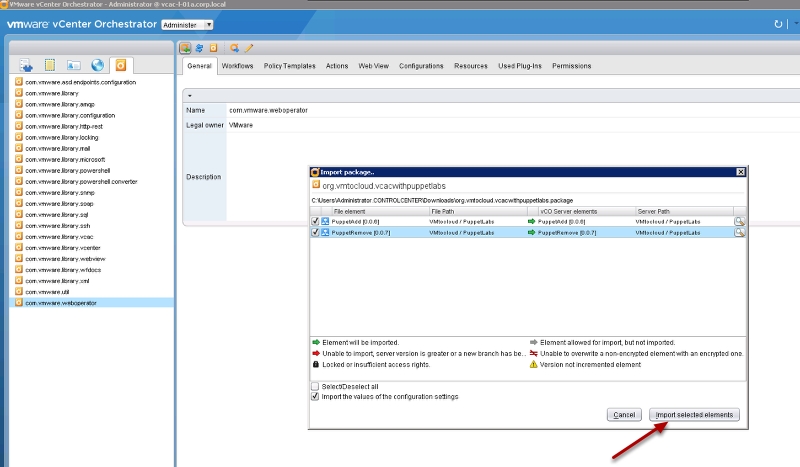Collapse the General section disclosure triangle
Viewport: 800px width, 467px height.
[x=190, y=95]
